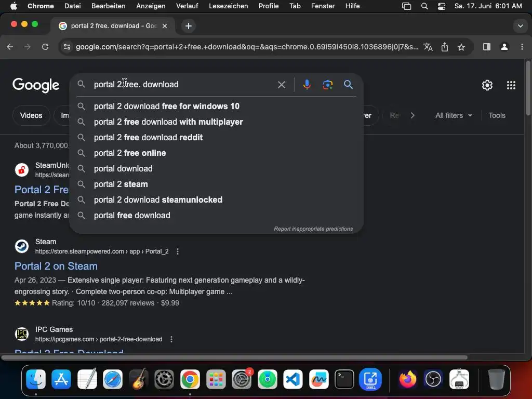Choose suggestion portal 2 free online
This screenshot has height=399, width=532.
tap(217, 153)
